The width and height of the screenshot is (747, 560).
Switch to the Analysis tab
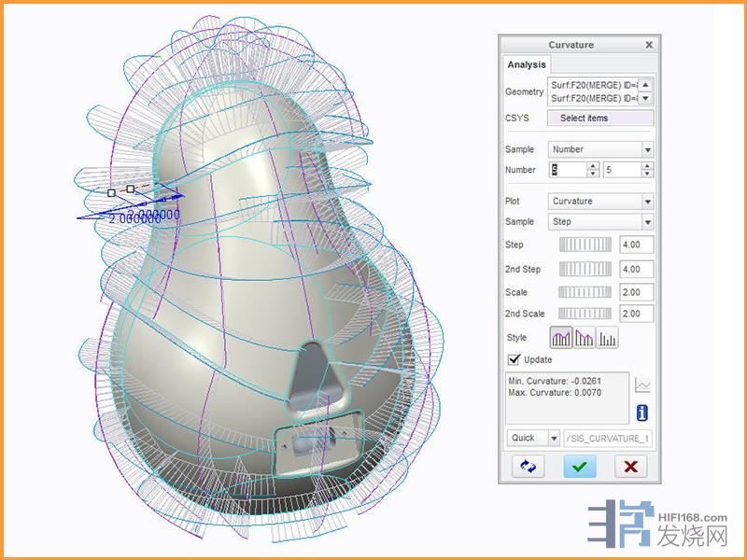(x=526, y=64)
